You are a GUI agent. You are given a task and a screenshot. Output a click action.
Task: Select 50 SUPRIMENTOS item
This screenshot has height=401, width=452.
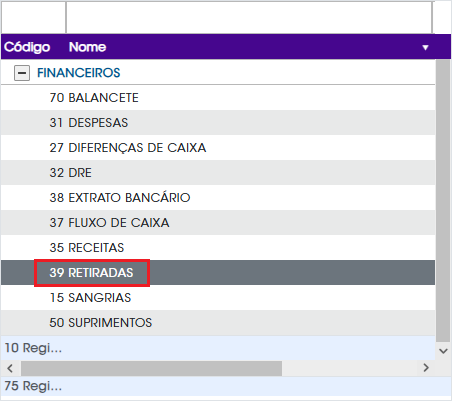point(218,322)
